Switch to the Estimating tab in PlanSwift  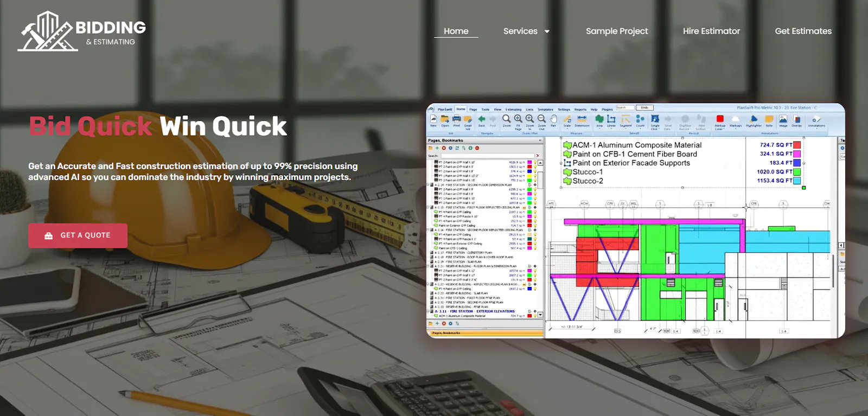point(513,110)
